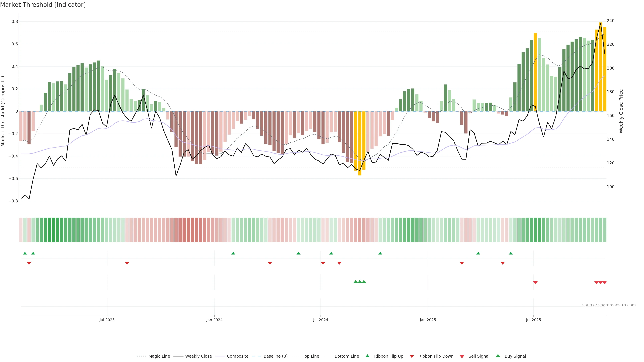Click Ribbon Flip Up legend triangle icon

[x=367, y=356]
